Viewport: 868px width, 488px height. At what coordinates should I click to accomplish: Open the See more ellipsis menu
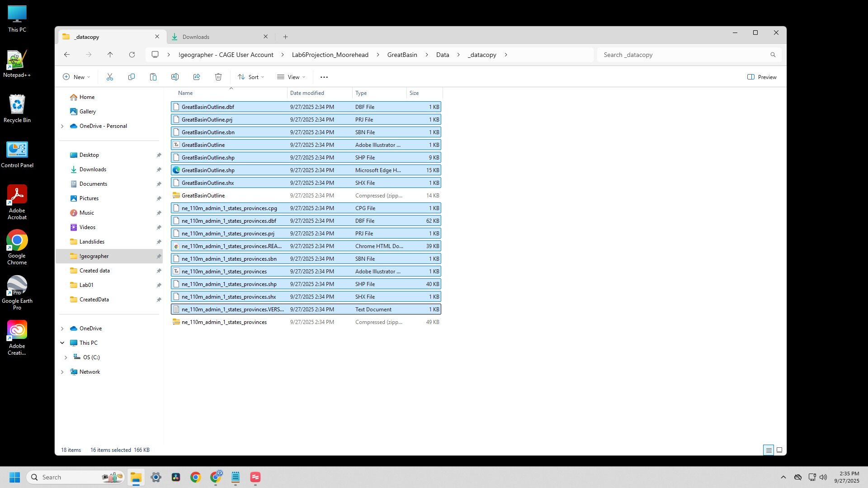(324, 77)
